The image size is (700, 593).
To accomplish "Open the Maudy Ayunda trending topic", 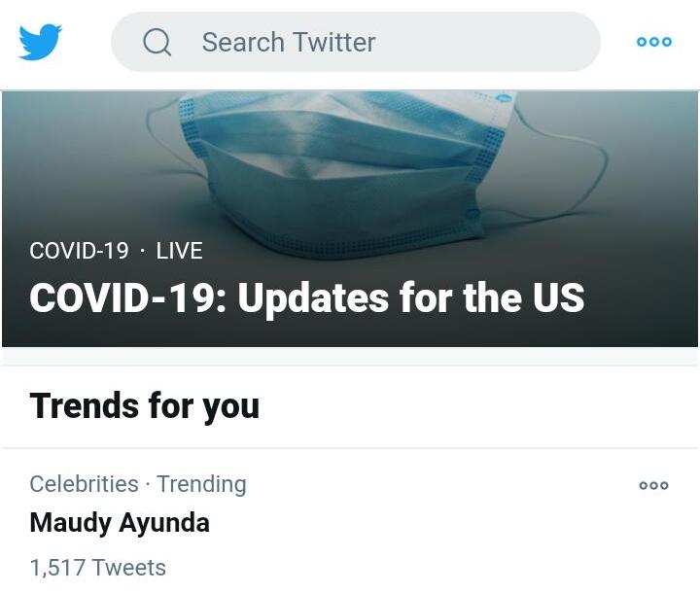I will tap(120, 523).
